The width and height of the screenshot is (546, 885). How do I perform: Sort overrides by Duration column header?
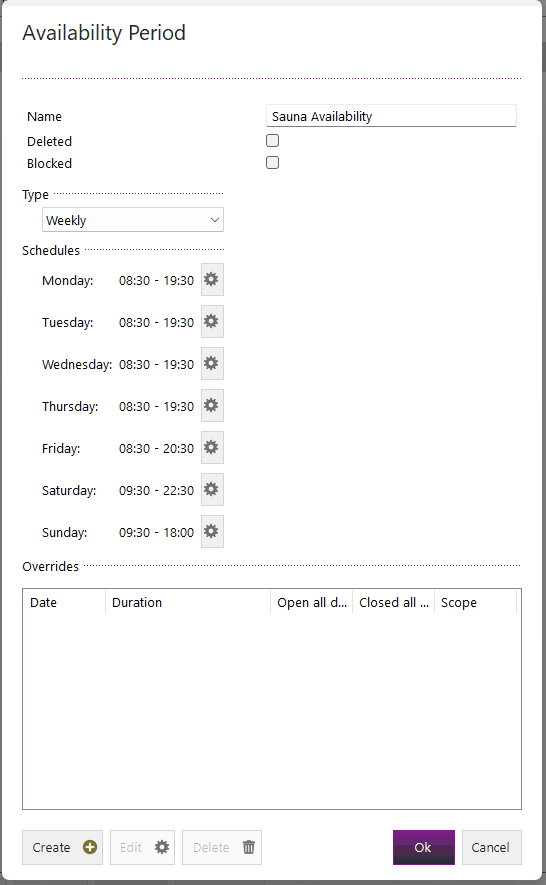[x=187, y=602]
